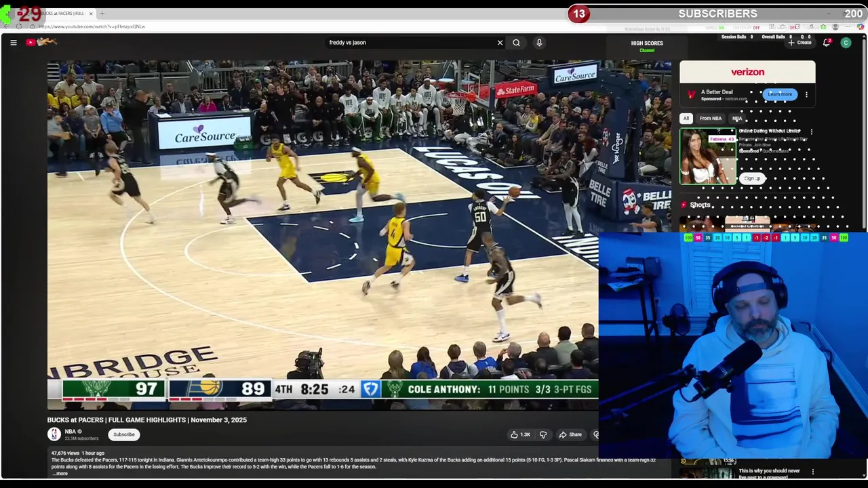Image resolution: width=868 pixels, height=488 pixels.
Task: Click the video title text
Action: (x=146, y=420)
